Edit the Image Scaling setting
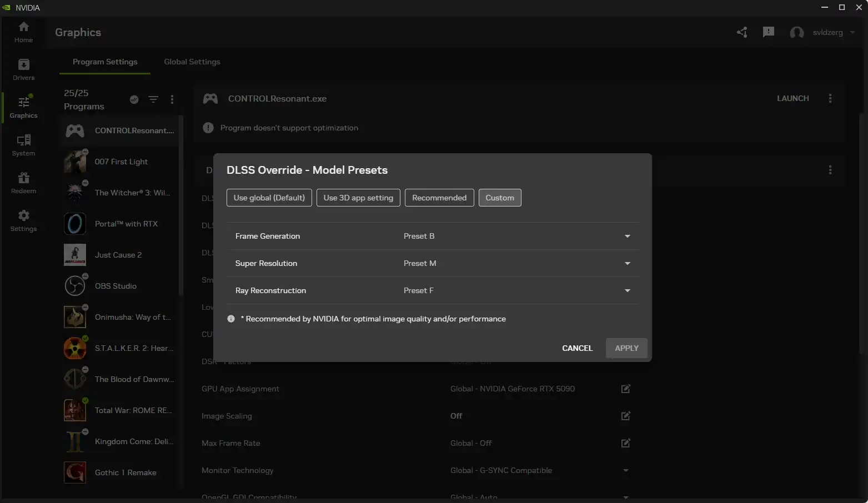 click(x=626, y=416)
